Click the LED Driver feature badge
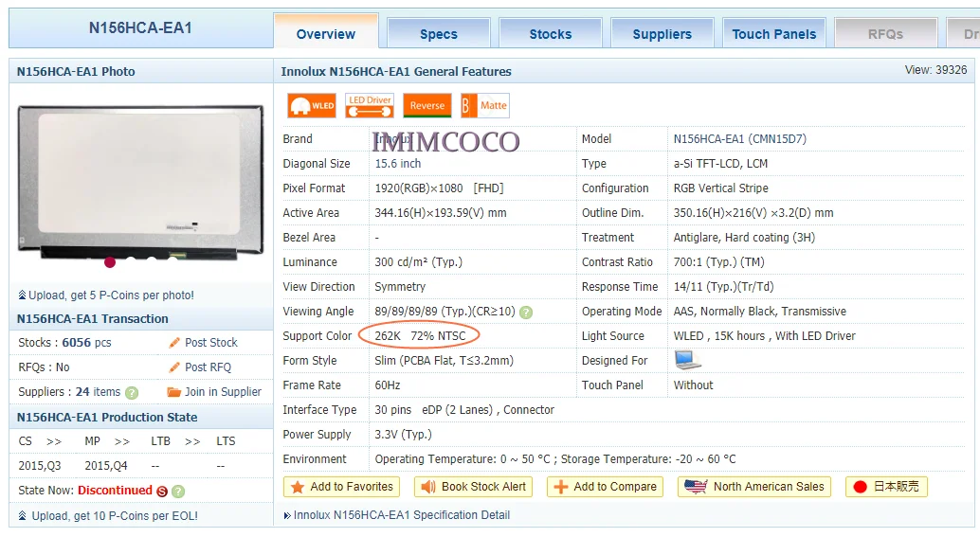The width and height of the screenshot is (980, 537). click(370, 105)
